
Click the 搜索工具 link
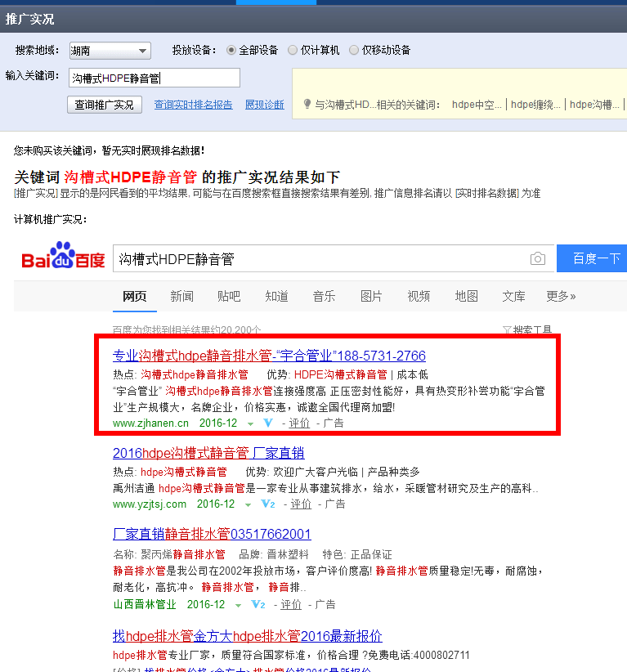(x=532, y=330)
